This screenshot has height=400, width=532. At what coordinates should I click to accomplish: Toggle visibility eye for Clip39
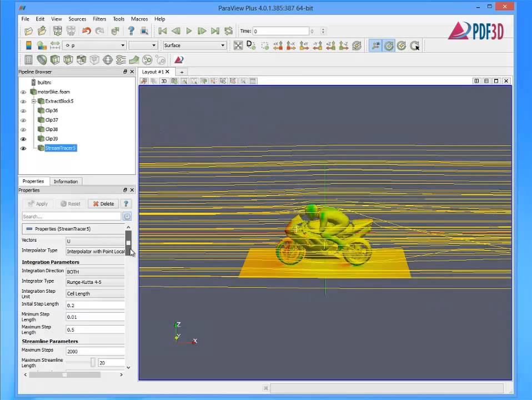[x=23, y=139]
